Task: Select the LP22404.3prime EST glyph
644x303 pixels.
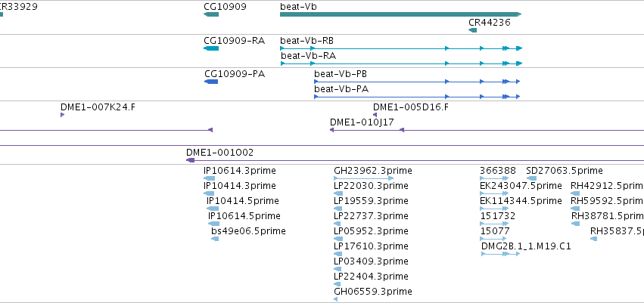Action: 338,284
